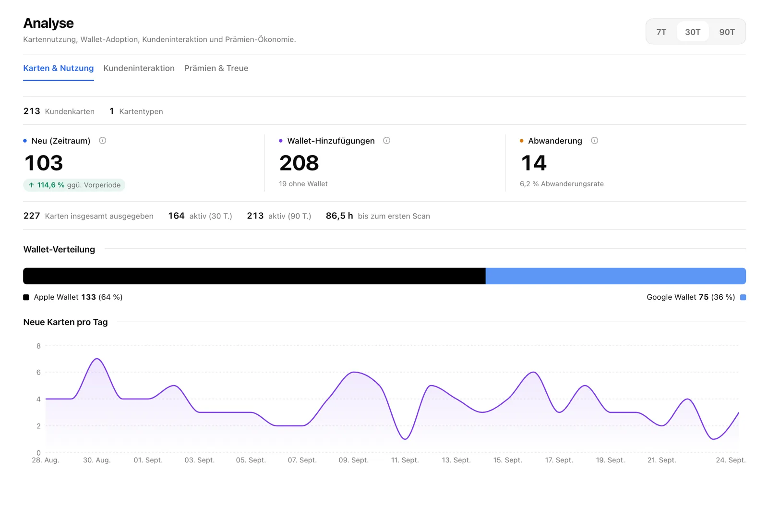Switch to Kundeninteraktion tab

pos(139,68)
